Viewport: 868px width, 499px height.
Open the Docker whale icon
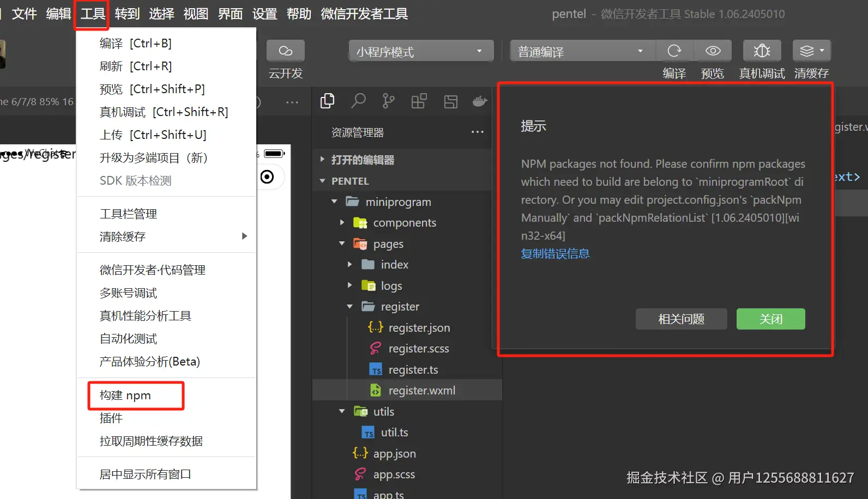480,101
